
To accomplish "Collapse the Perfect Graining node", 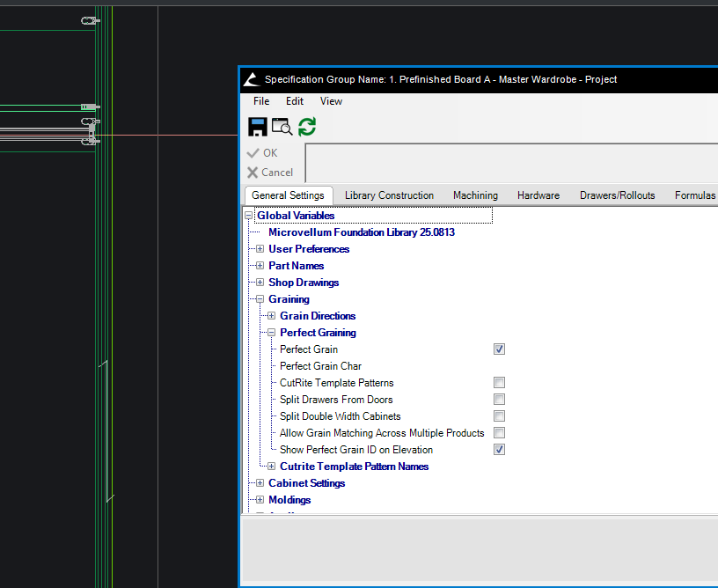I will click(272, 333).
